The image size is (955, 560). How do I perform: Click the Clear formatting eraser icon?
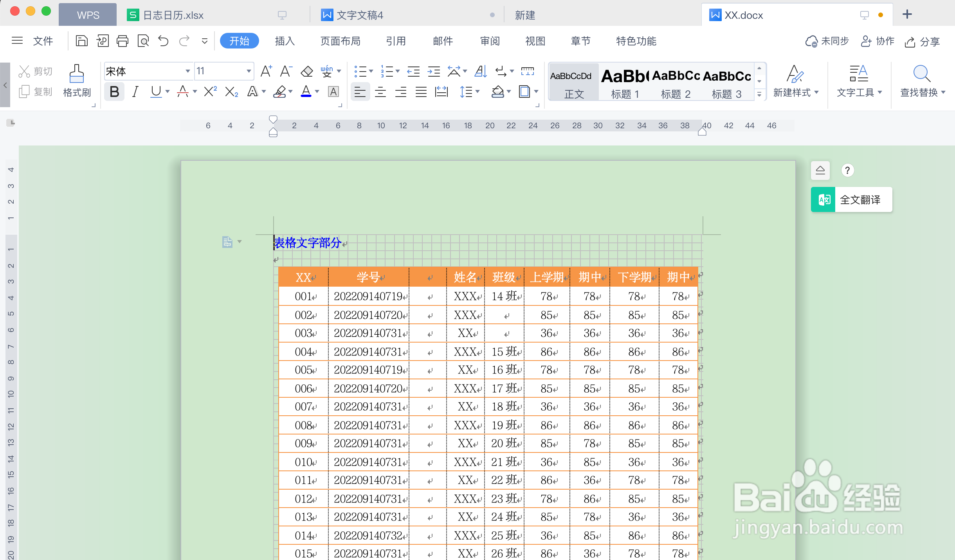[306, 71]
